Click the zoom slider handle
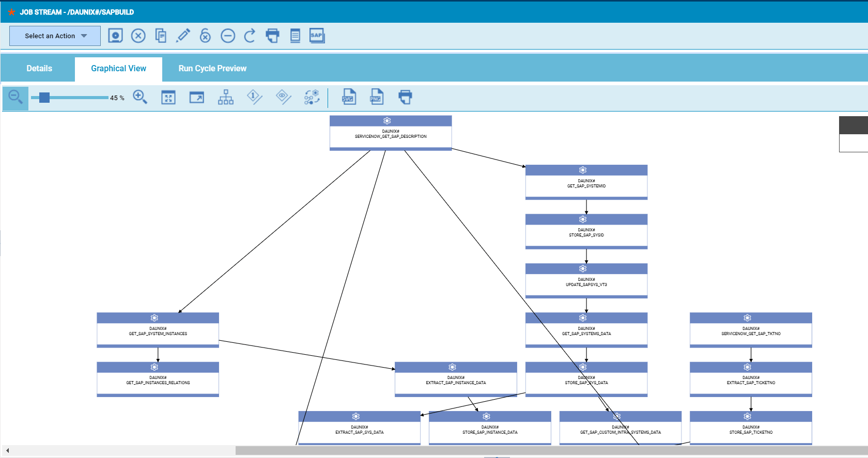The height and width of the screenshot is (458, 868). point(44,98)
